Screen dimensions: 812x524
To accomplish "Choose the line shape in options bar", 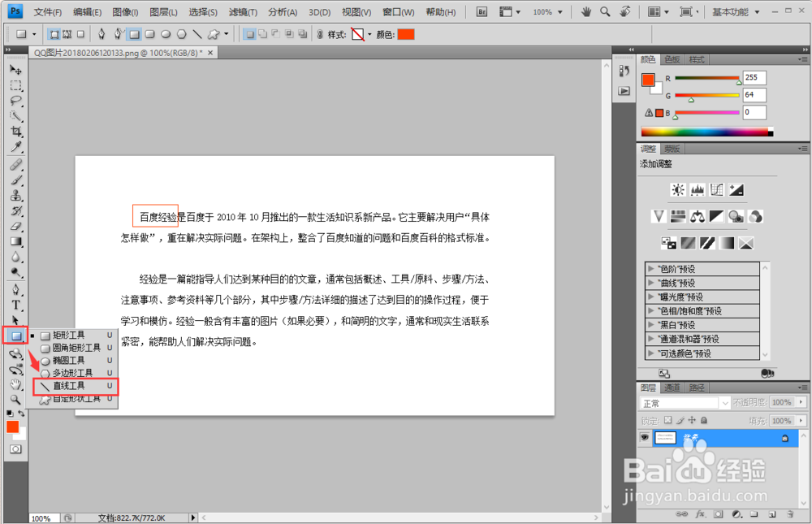I will (x=197, y=34).
